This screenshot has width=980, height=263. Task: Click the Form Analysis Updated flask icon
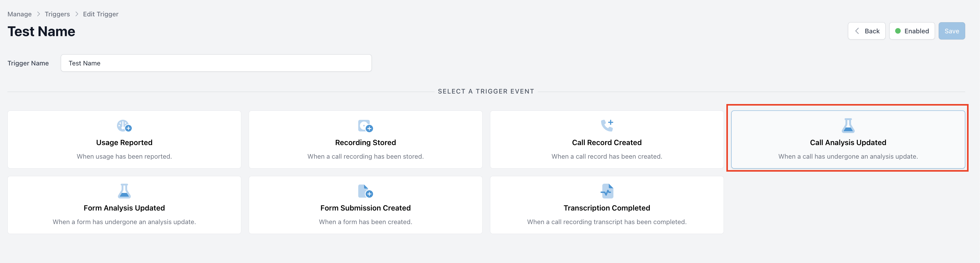coord(124,191)
